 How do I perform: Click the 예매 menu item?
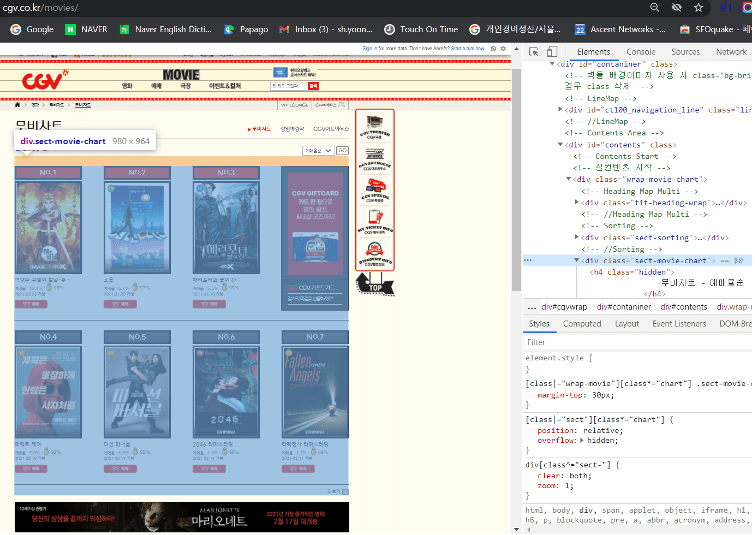pos(156,86)
